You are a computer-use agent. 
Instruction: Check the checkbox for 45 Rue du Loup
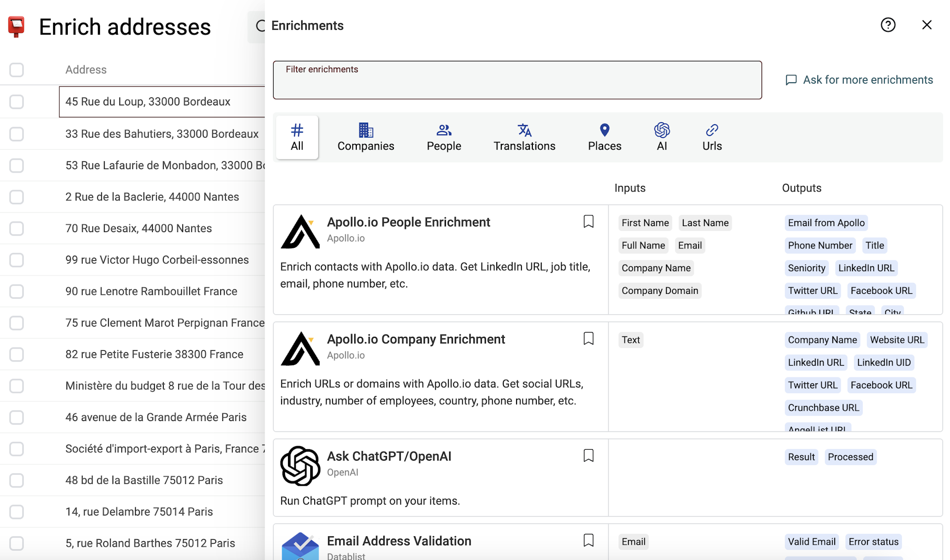point(16,102)
